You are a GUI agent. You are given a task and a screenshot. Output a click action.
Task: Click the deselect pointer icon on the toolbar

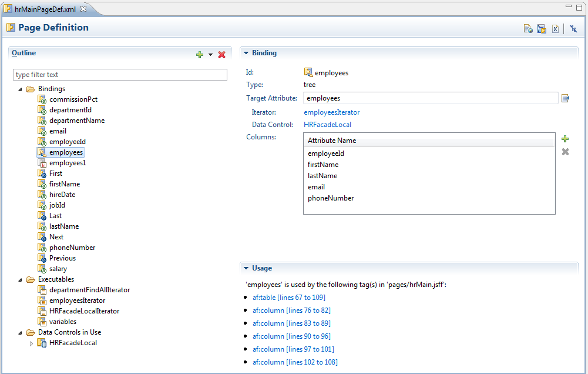(x=573, y=28)
